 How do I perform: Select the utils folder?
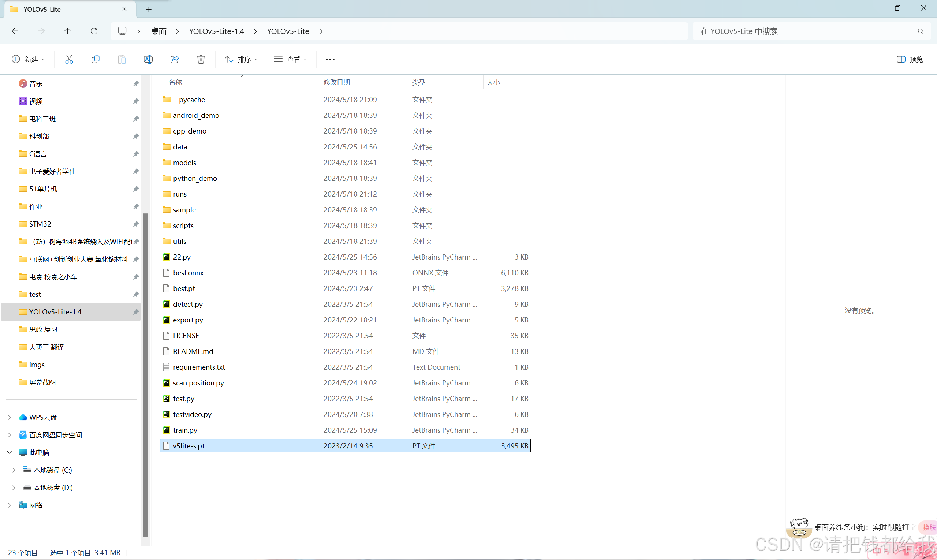180,241
